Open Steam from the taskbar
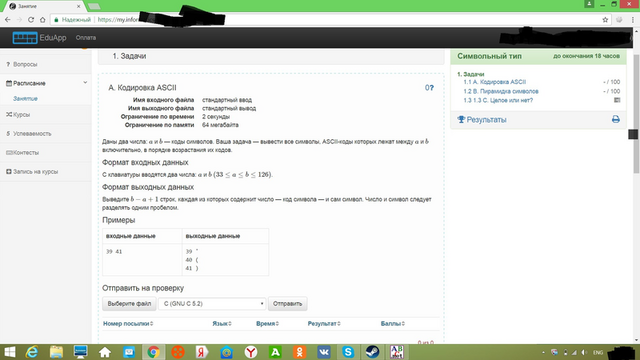 click(372, 352)
